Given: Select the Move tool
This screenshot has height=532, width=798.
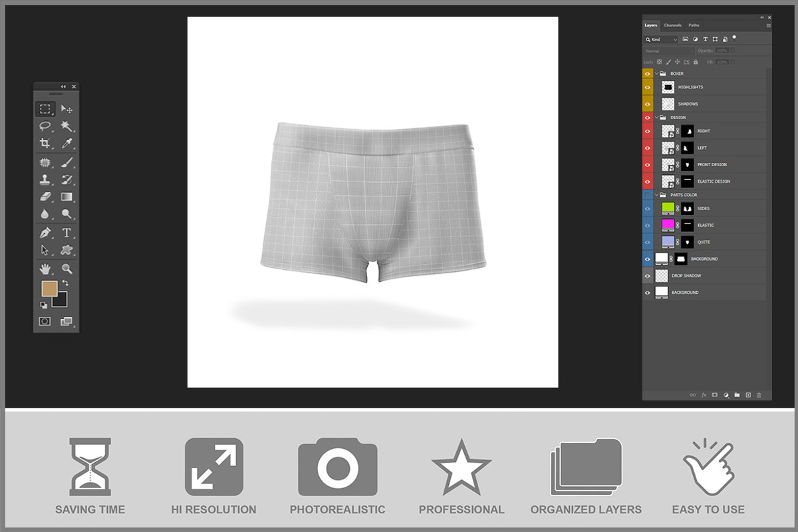Looking at the screenshot, I should [66, 109].
